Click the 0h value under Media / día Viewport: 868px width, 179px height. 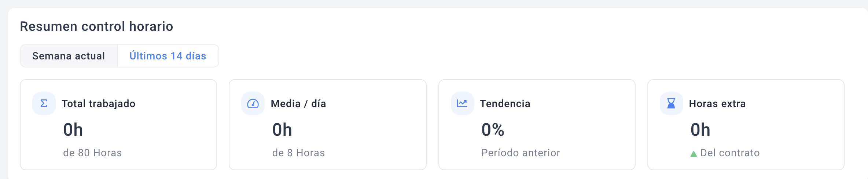coord(282,130)
